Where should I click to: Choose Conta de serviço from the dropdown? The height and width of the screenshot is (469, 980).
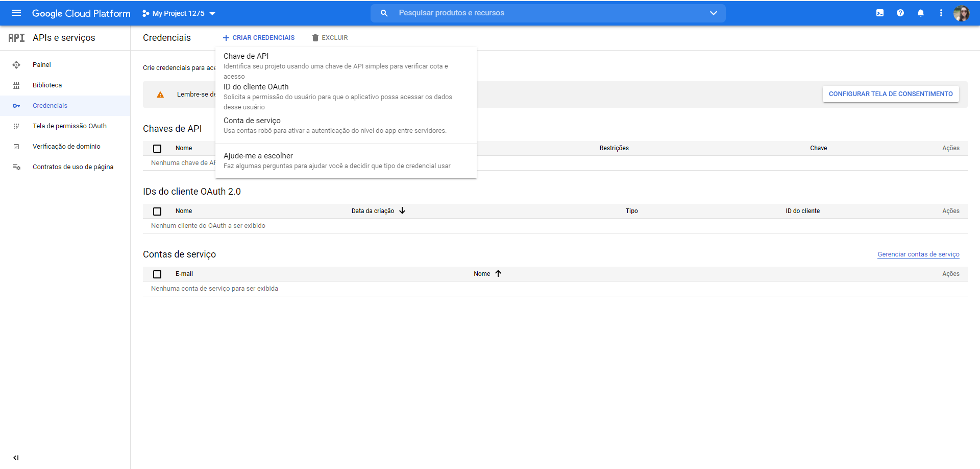point(346,125)
